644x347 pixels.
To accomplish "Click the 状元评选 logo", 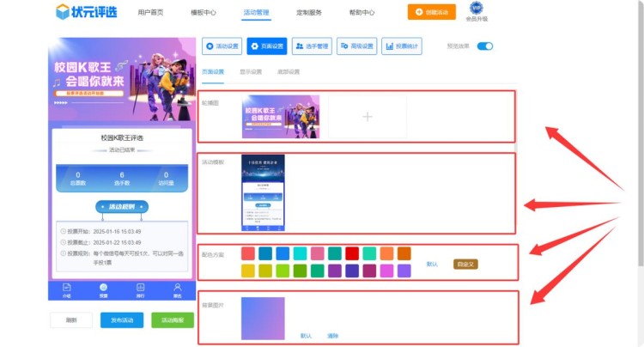I will point(86,12).
